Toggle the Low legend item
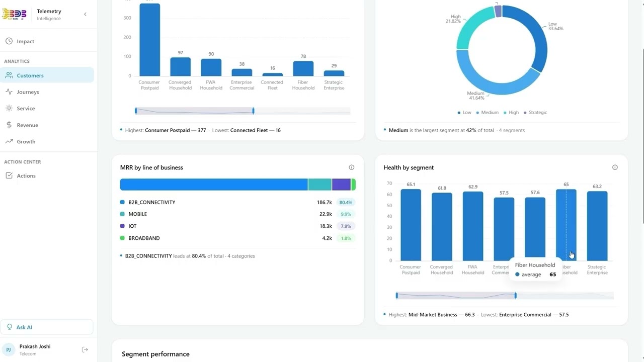The height and width of the screenshot is (362, 644). (464, 113)
